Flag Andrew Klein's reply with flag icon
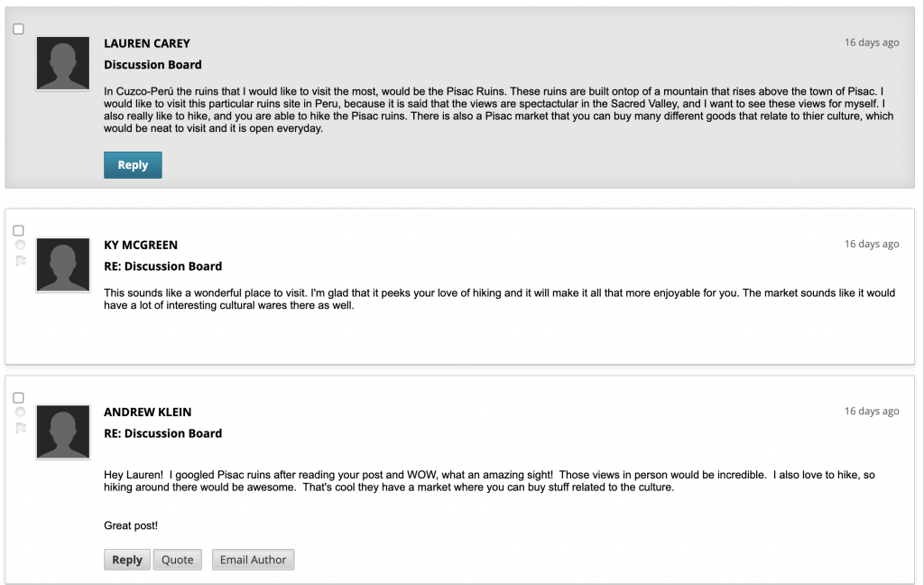The height and width of the screenshot is (585, 924). point(21,428)
